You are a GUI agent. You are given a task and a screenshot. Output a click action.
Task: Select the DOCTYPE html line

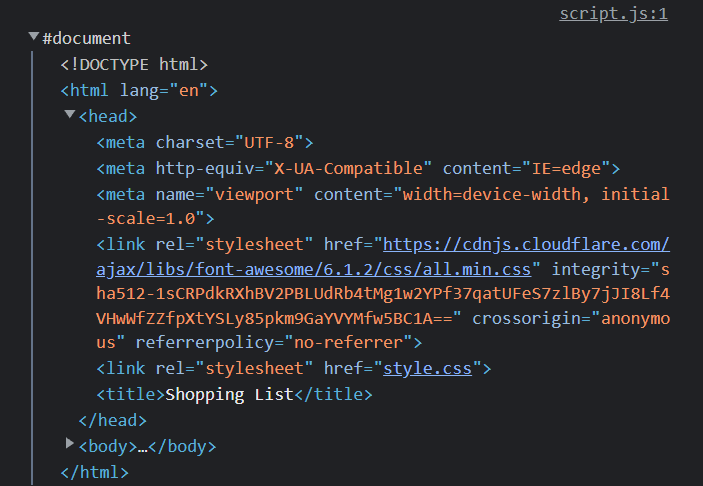click(x=134, y=64)
